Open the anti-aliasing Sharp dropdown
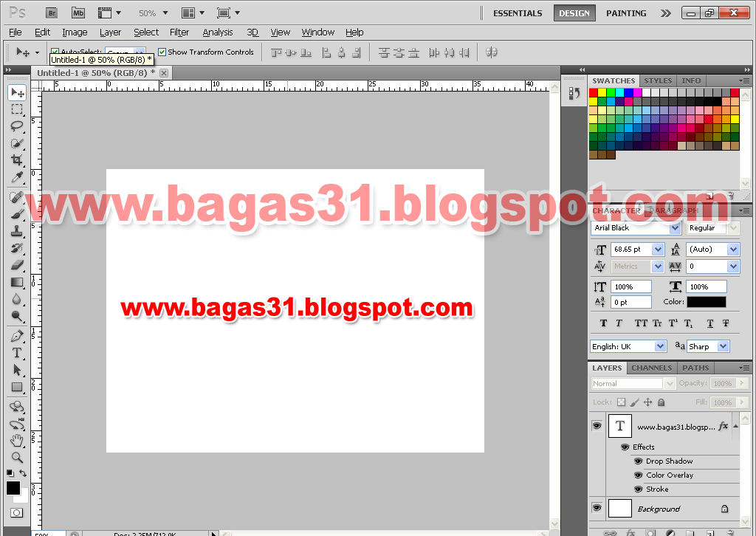This screenshot has height=536, width=756. coord(723,346)
